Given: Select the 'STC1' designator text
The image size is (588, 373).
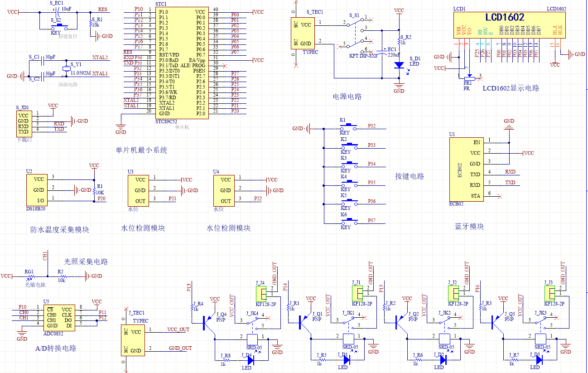Looking at the screenshot, I should coord(161,4).
